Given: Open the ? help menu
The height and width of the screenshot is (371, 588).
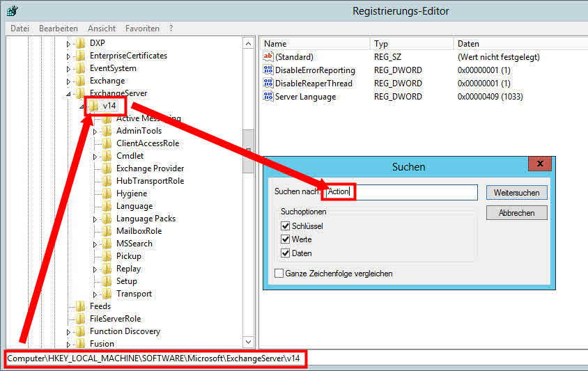Looking at the screenshot, I should pos(171,29).
